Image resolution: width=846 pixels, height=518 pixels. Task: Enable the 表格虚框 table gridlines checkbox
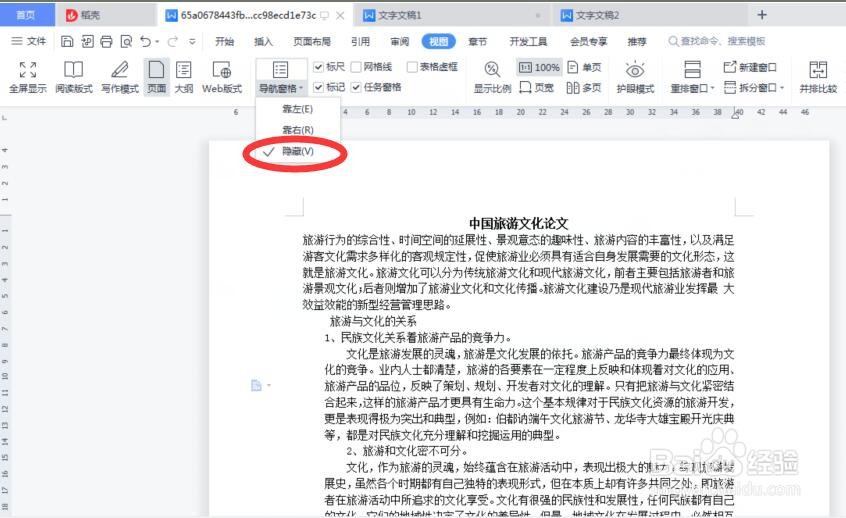tap(412, 67)
